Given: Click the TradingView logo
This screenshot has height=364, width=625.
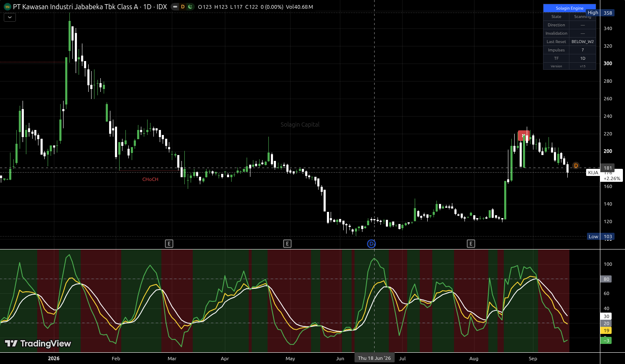Looking at the screenshot, I should tap(38, 344).
